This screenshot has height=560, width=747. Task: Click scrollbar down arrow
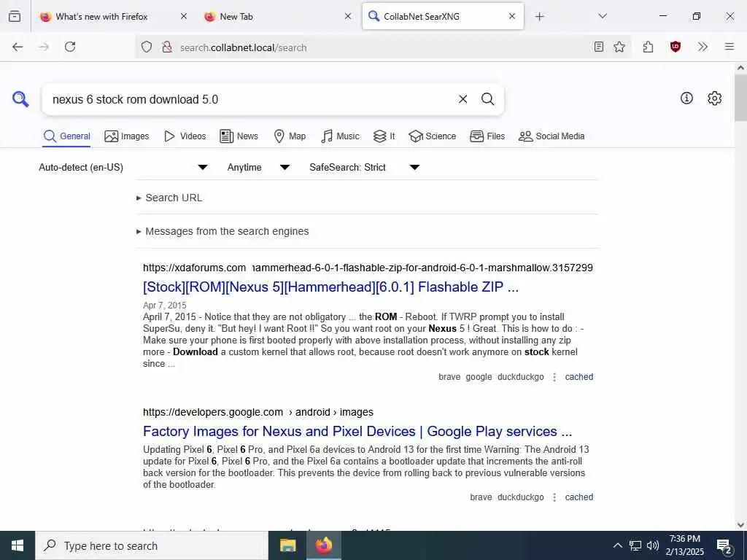pyautogui.click(x=740, y=525)
